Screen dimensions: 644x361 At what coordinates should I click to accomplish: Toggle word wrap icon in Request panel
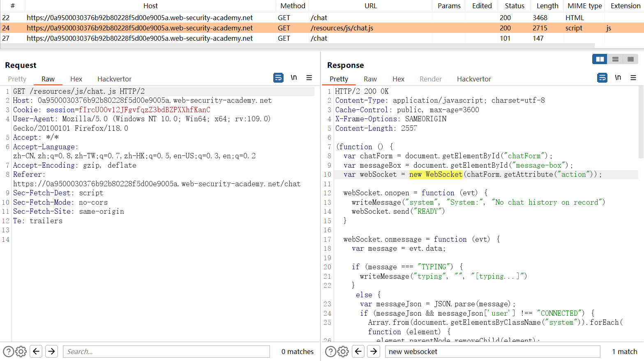(278, 78)
